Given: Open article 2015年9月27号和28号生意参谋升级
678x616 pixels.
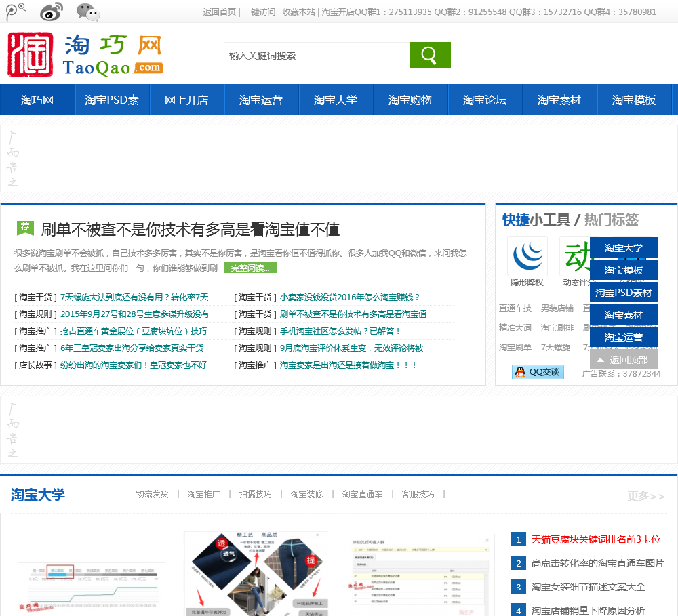Looking at the screenshot, I should 134,314.
